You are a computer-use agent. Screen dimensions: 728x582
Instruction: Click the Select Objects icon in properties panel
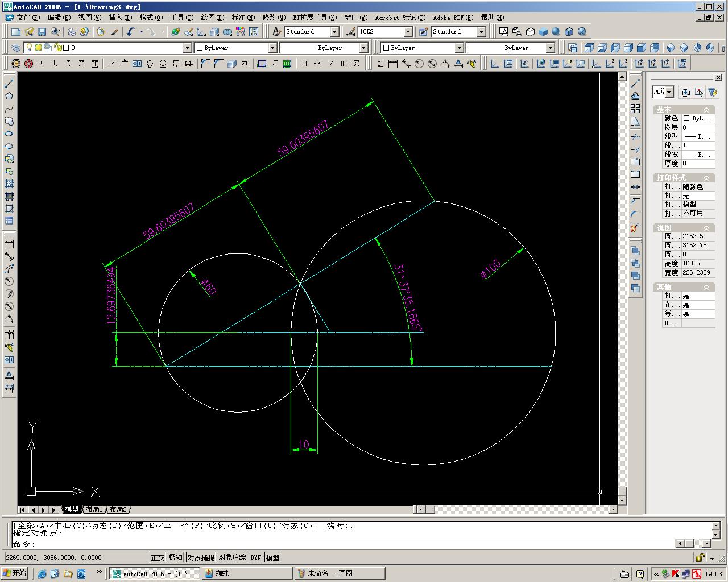698,92
